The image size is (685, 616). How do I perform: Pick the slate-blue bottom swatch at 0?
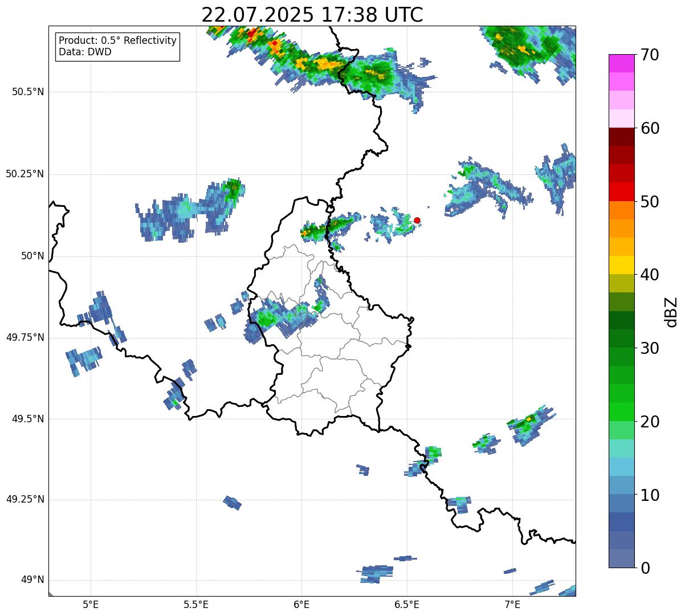[621, 558]
